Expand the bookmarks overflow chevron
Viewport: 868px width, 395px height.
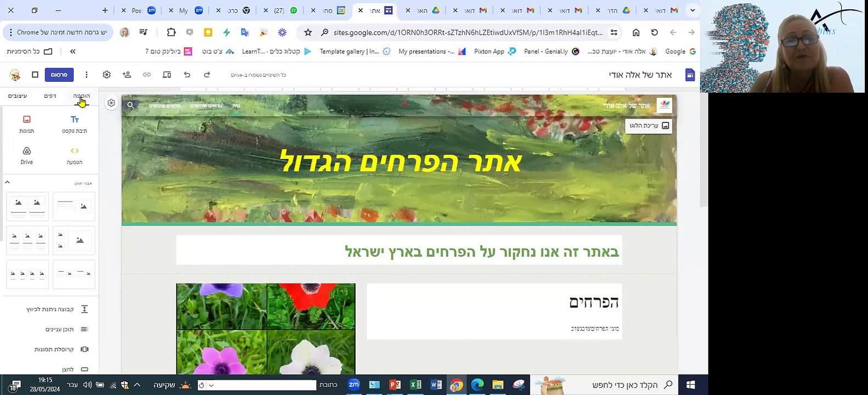[x=72, y=51]
